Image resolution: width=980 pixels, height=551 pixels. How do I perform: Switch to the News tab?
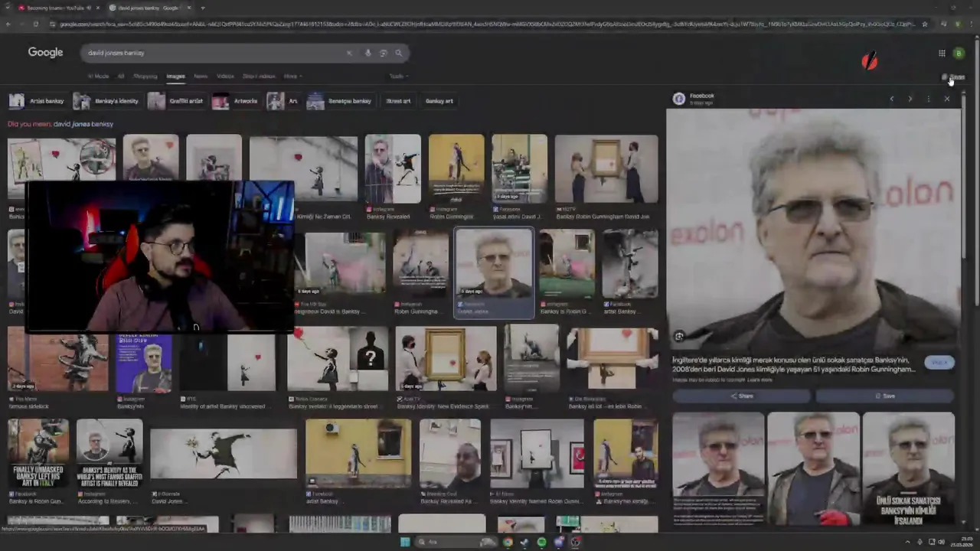[x=201, y=76]
